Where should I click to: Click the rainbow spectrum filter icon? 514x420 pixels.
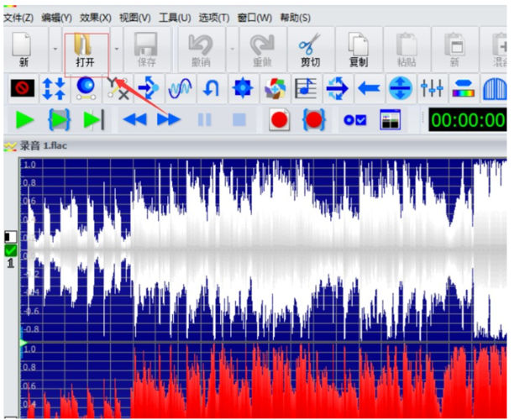pos(463,87)
